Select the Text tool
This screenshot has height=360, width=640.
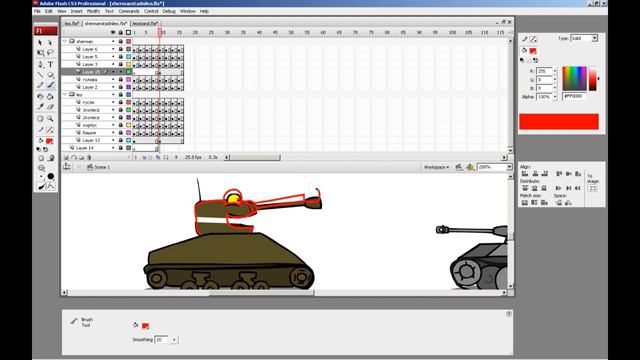50,64
